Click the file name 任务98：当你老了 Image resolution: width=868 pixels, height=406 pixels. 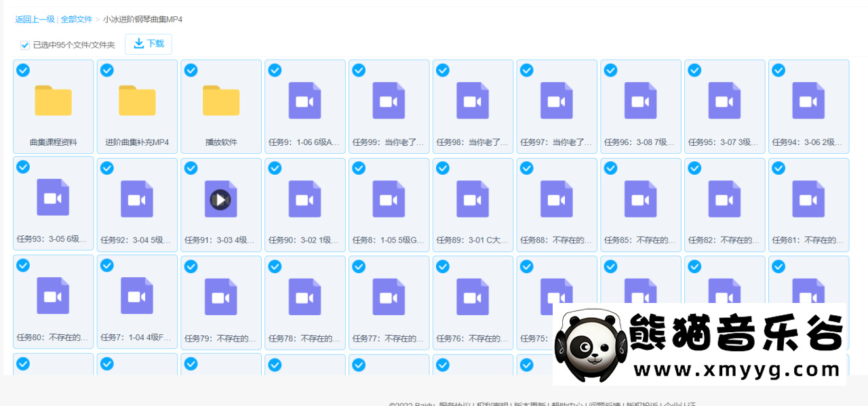pyautogui.click(x=473, y=142)
